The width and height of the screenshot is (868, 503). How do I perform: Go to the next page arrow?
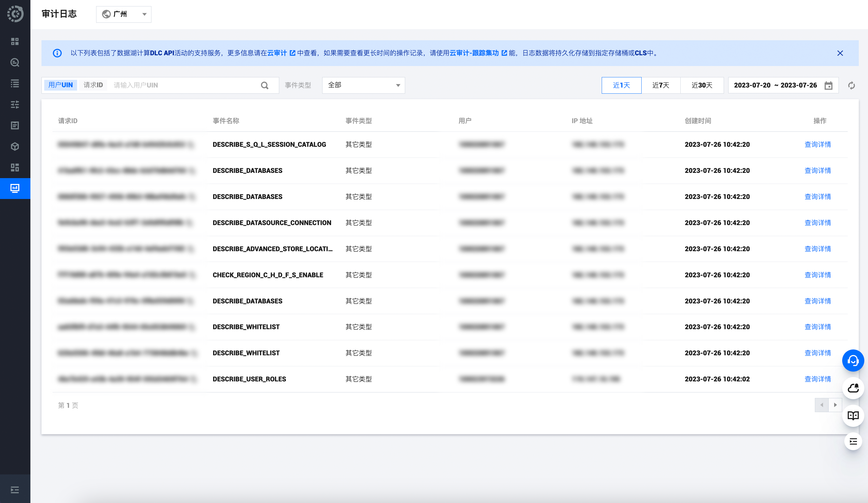pyautogui.click(x=835, y=405)
